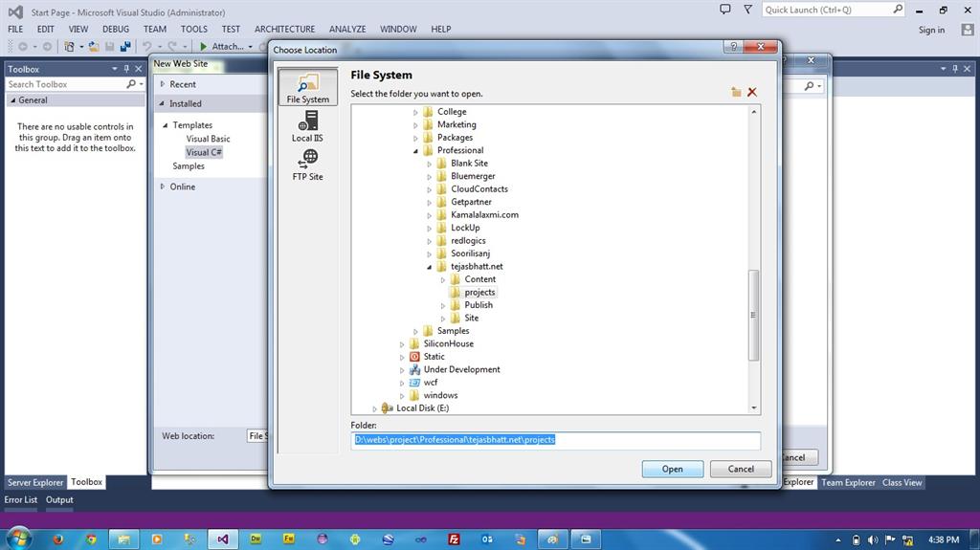Select FTP Site location option
This screenshot has width=980, height=550.
click(x=307, y=165)
